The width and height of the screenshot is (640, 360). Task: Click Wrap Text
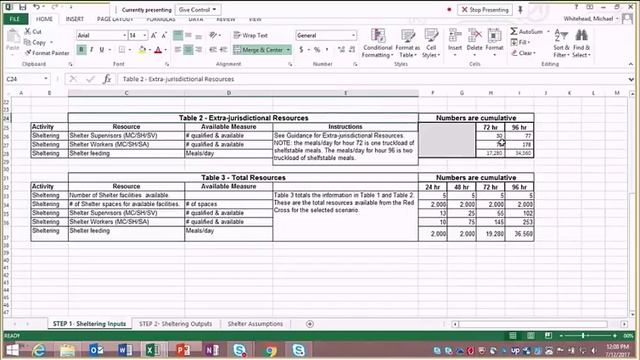[x=251, y=36]
